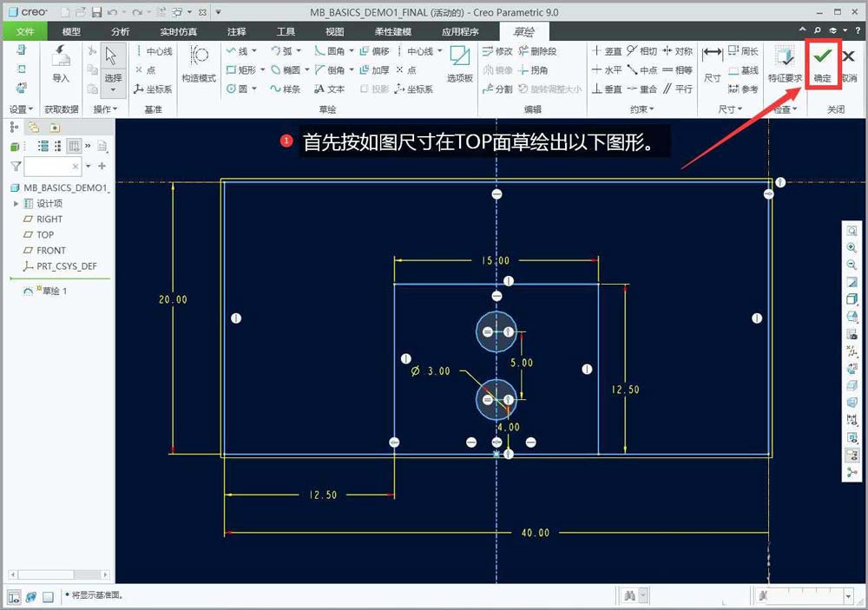
Task: Click the 加厚 thicken tool
Action: point(375,69)
